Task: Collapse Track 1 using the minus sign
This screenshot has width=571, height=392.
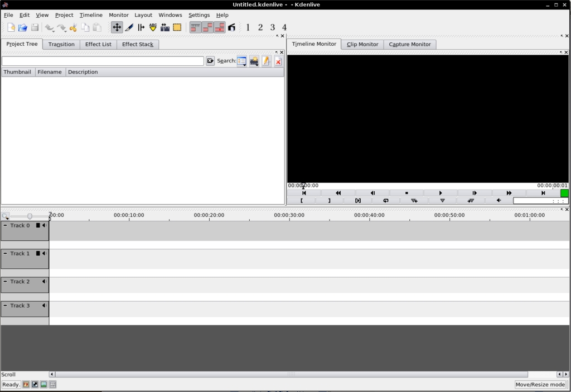Action: [x=5, y=253]
